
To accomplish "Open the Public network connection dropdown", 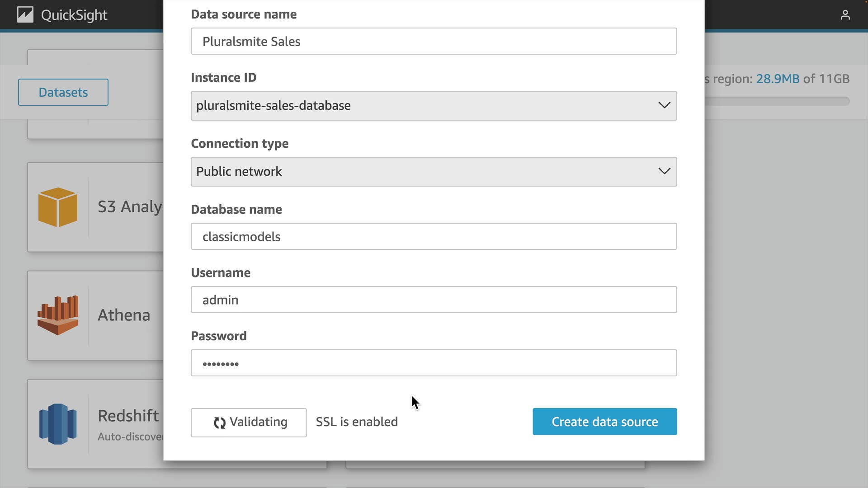I will pos(425,172).
